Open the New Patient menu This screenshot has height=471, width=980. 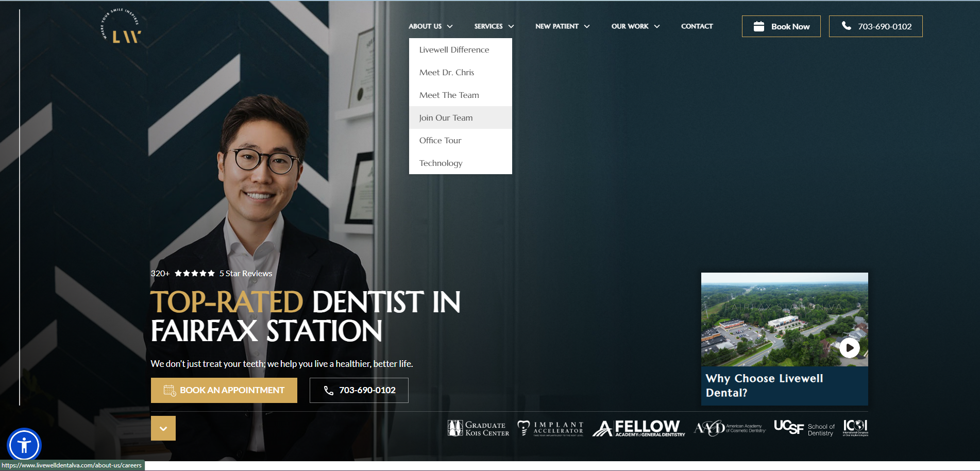(x=557, y=26)
